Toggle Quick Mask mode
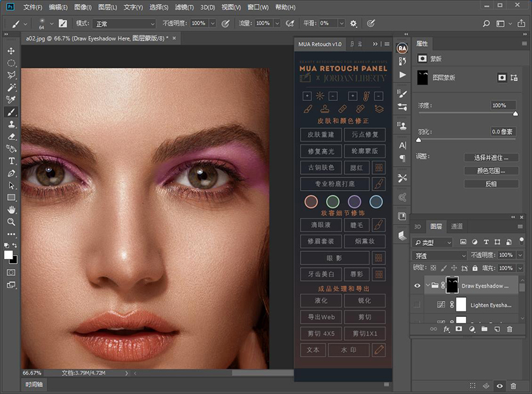The height and width of the screenshot is (394, 532). (11, 272)
